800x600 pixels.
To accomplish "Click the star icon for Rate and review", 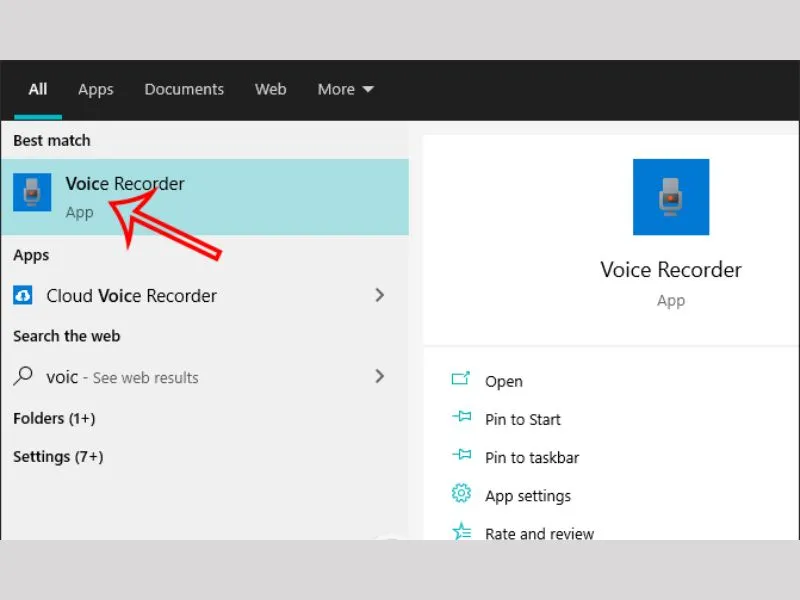I will pyautogui.click(x=462, y=531).
